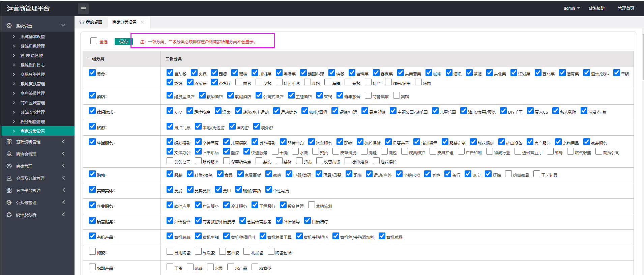This screenshot has width=644, height=275.
Task: Click the hamburger menu toggle icon
Action: tap(83, 9)
